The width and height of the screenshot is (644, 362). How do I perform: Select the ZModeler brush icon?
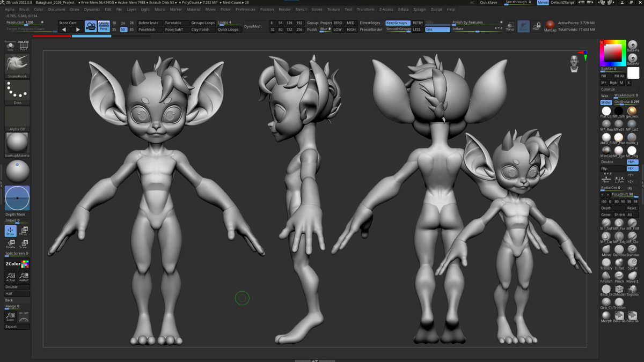point(619,290)
